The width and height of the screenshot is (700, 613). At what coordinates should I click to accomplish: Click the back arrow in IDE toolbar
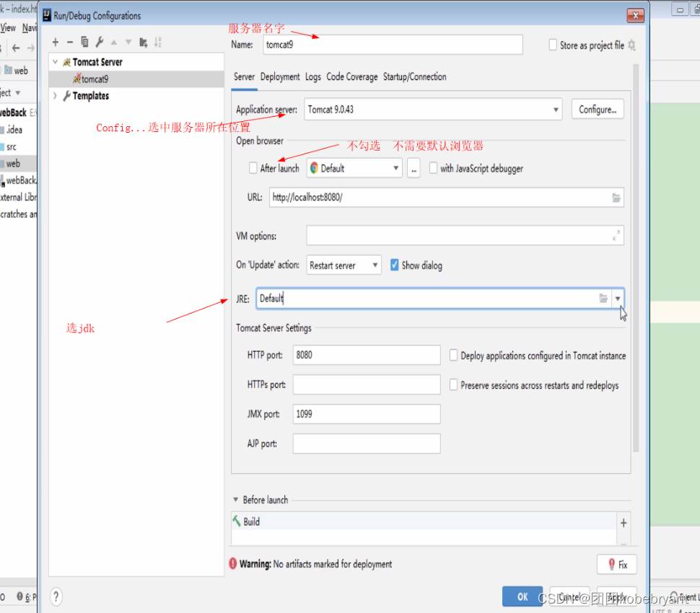pos(16,48)
